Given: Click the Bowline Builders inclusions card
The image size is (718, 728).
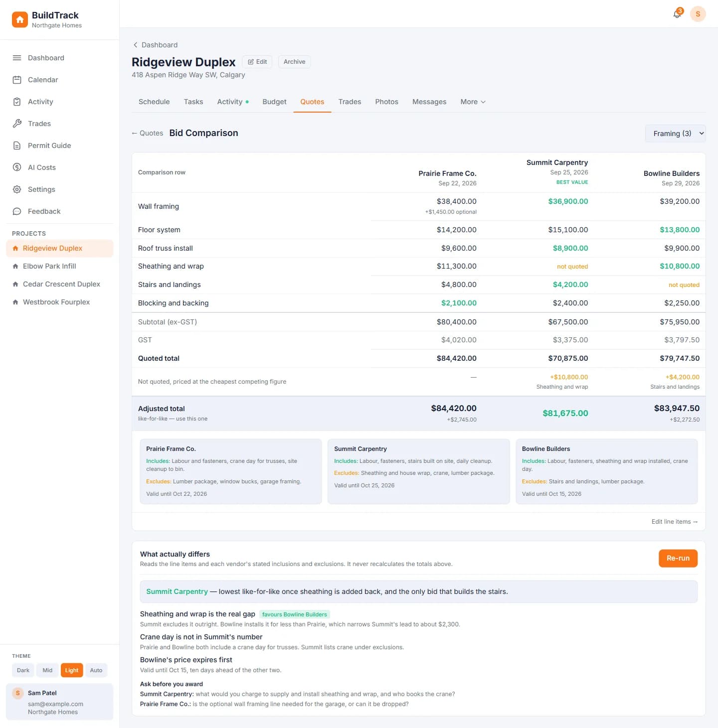Looking at the screenshot, I should click(x=606, y=471).
